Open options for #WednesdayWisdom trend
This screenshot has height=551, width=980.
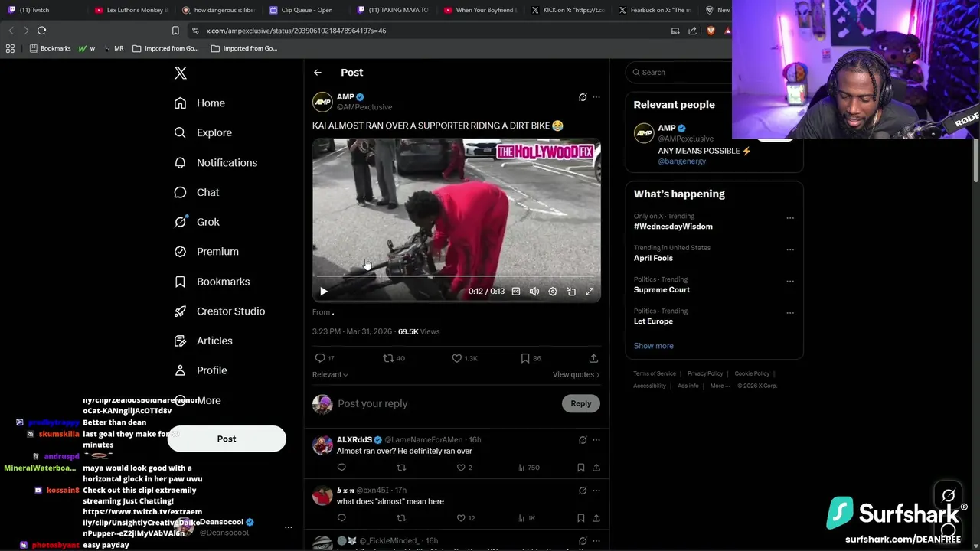point(790,218)
